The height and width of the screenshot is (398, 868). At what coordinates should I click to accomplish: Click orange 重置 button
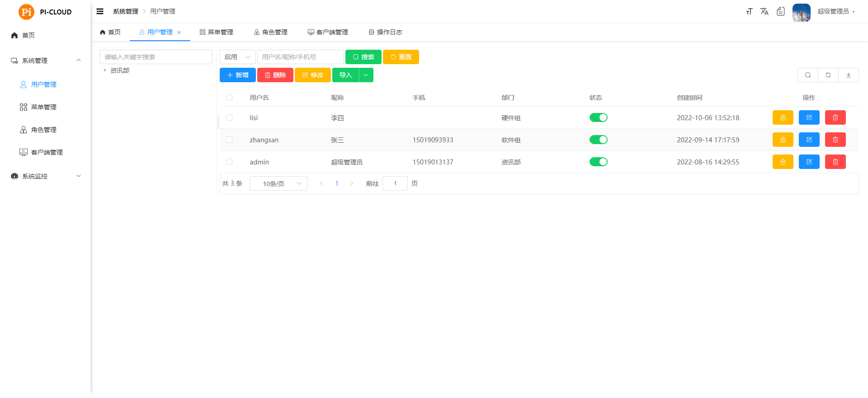click(401, 57)
